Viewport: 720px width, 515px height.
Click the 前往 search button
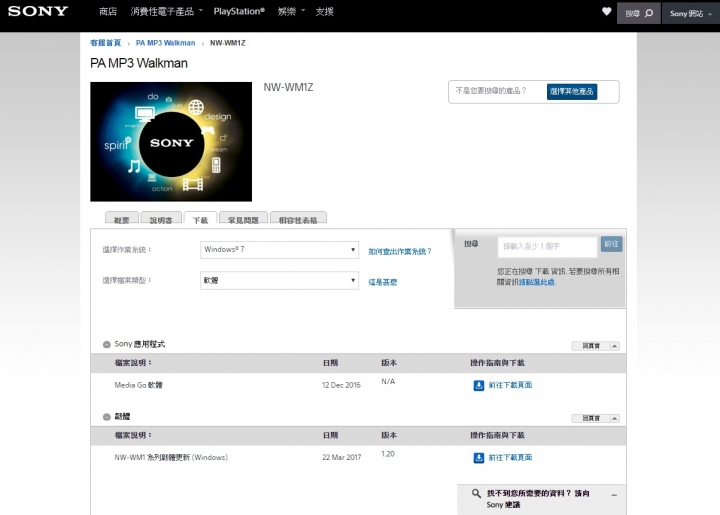click(x=611, y=244)
